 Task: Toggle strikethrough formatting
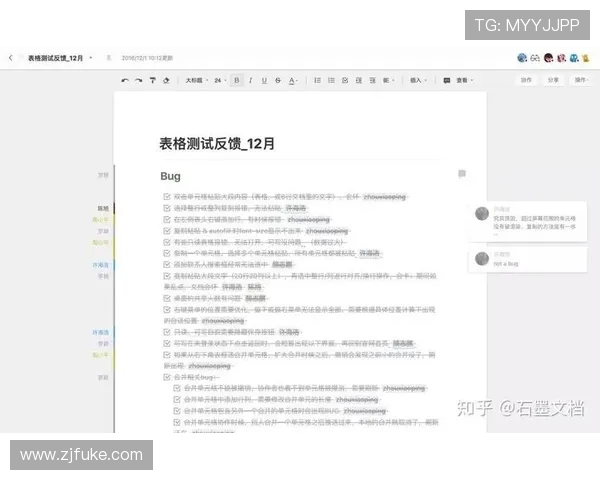click(x=278, y=80)
